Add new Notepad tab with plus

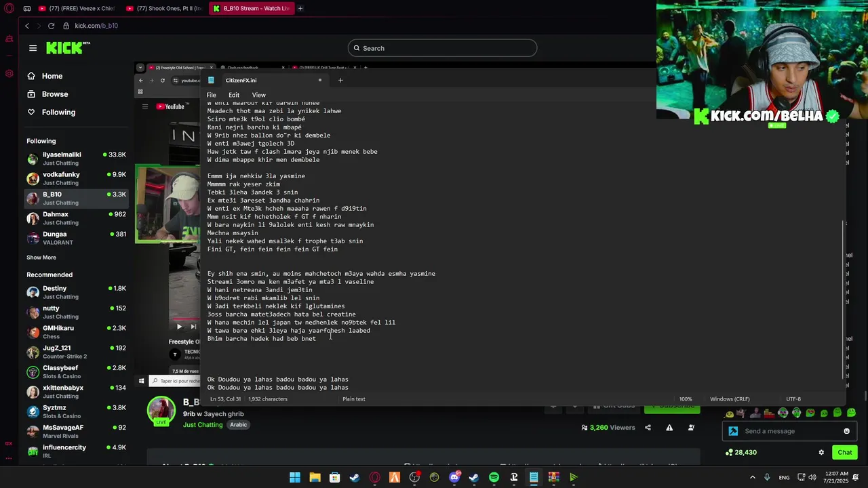(x=340, y=80)
